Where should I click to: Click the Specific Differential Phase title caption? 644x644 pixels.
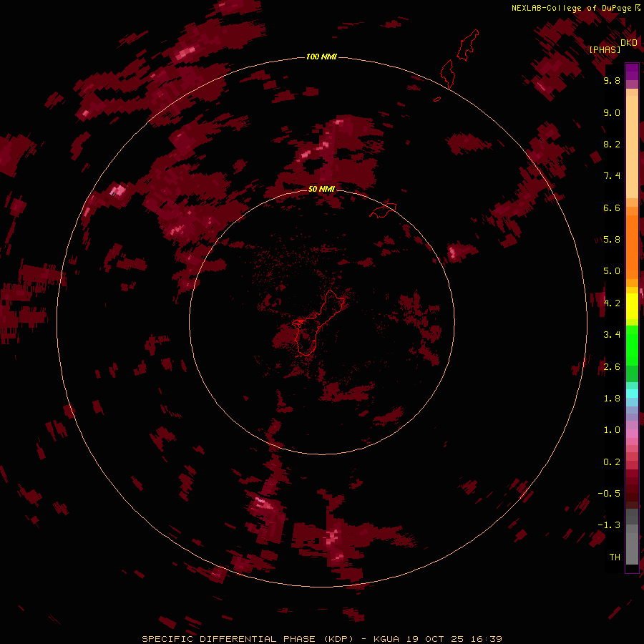(321, 639)
